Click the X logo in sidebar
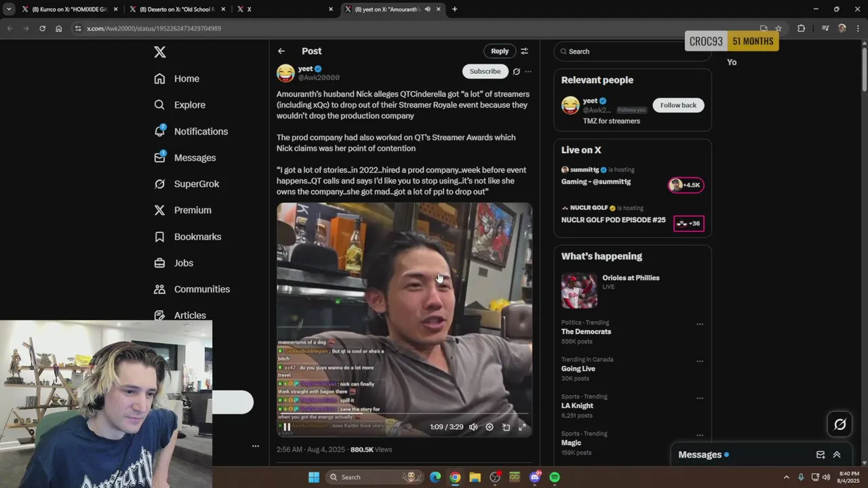 click(x=159, y=52)
